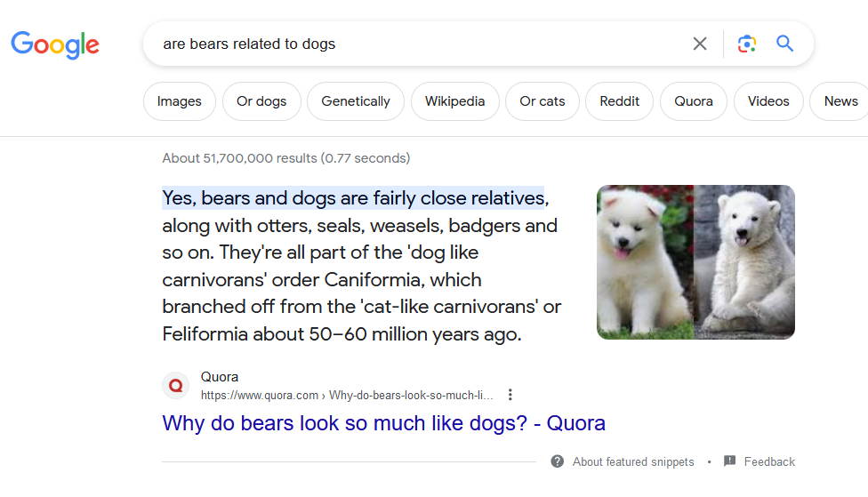Select the Images filter chip
Screen dimensions: 868x497
pyautogui.click(x=180, y=101)
